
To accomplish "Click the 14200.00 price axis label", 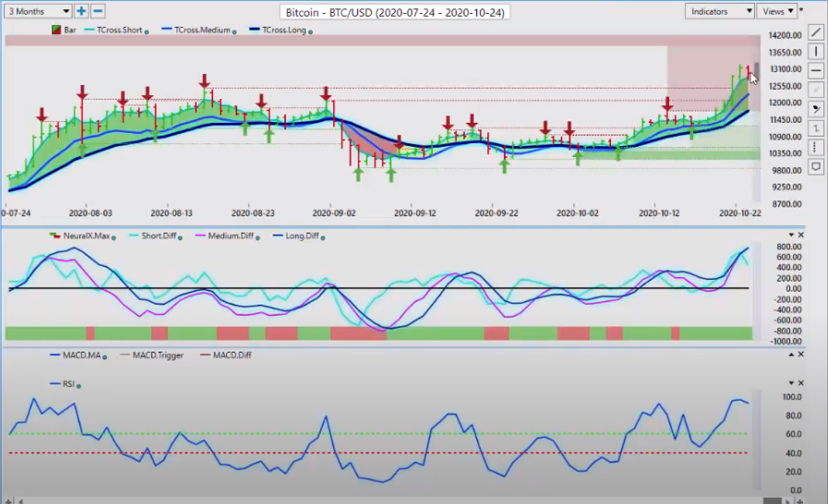I will pos(785,35).
